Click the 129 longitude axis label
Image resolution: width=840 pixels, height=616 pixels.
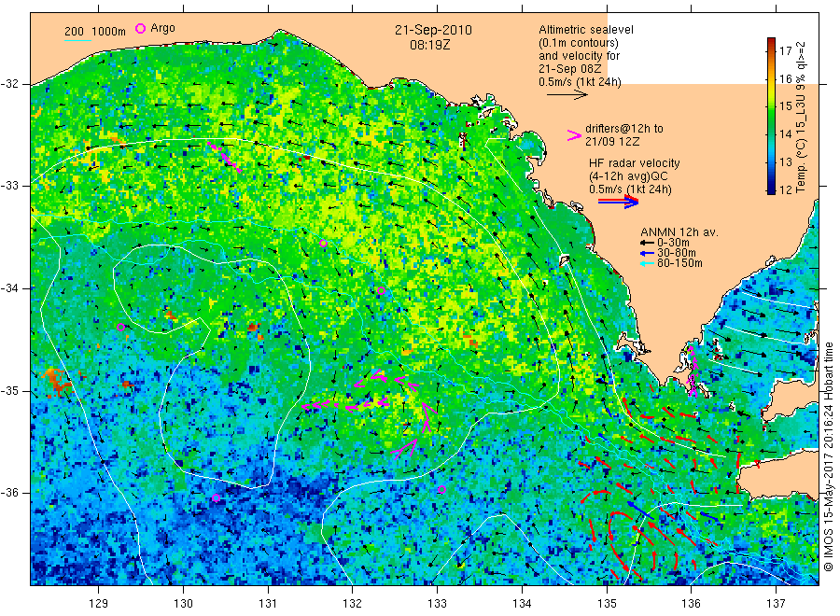pos(99,604)
